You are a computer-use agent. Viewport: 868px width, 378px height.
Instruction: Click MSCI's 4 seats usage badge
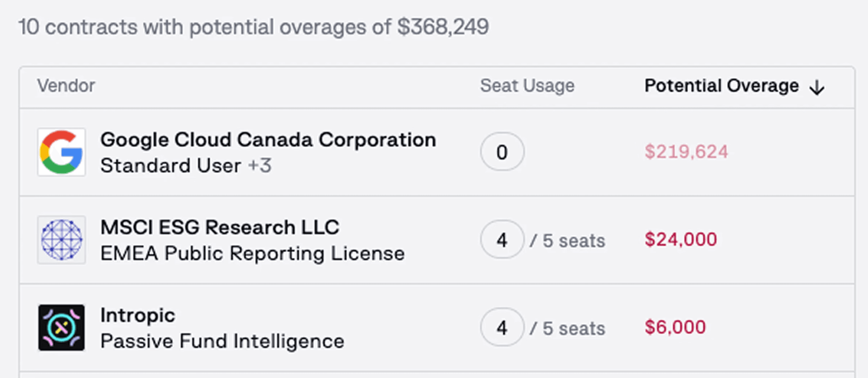pyautogui.click(x=502, y=240)
